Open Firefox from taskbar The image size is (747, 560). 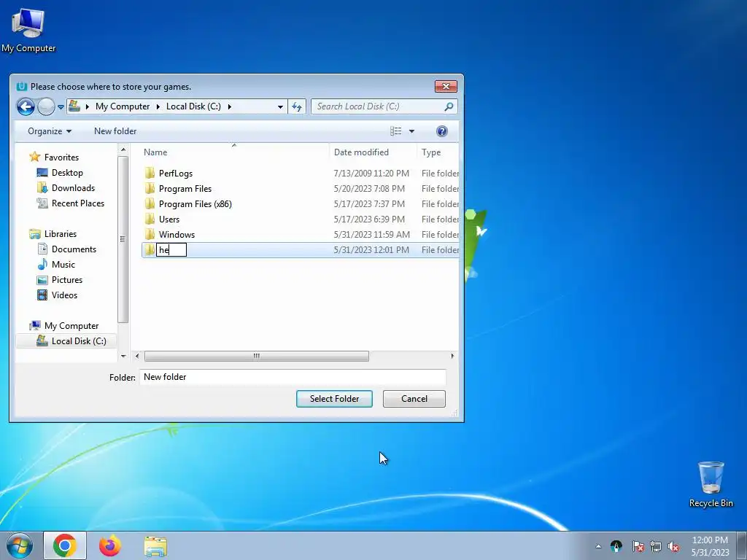coord(109,545)
